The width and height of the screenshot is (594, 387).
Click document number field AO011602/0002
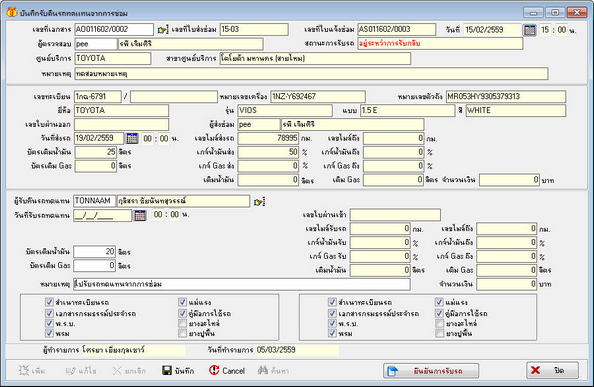[x=114, y=30]
